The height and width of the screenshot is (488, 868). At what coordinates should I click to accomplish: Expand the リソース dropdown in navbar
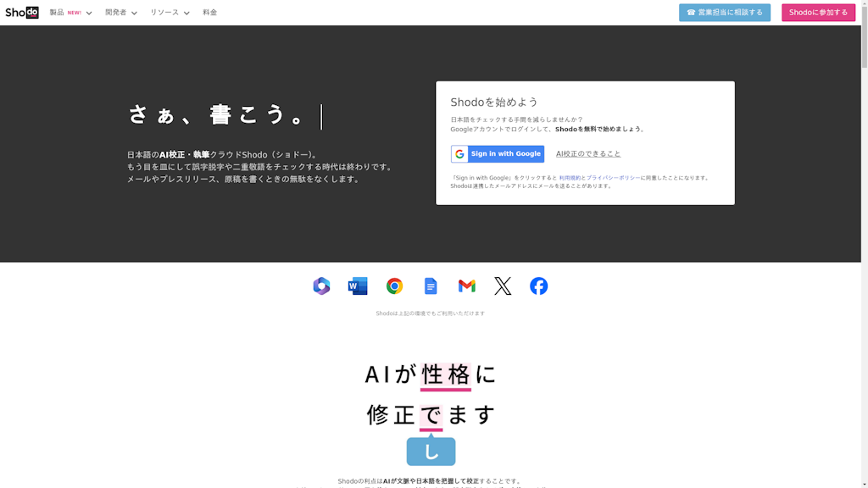pos(170,13)
